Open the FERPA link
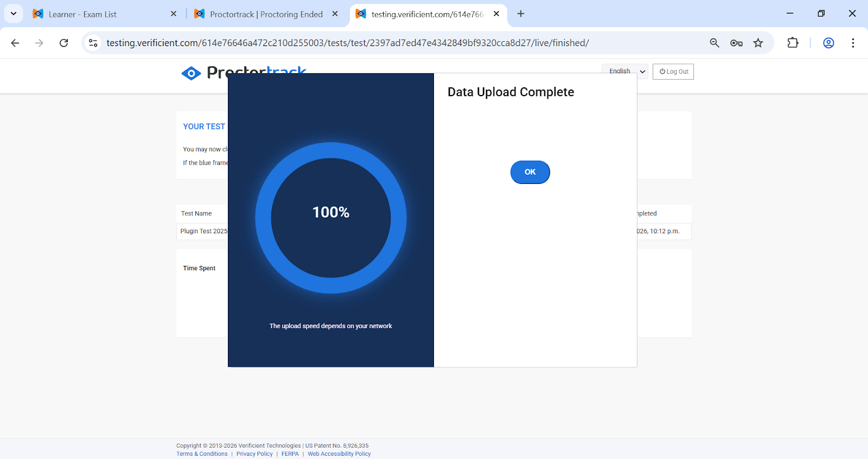The image size is (868, 459). (290, 454)
